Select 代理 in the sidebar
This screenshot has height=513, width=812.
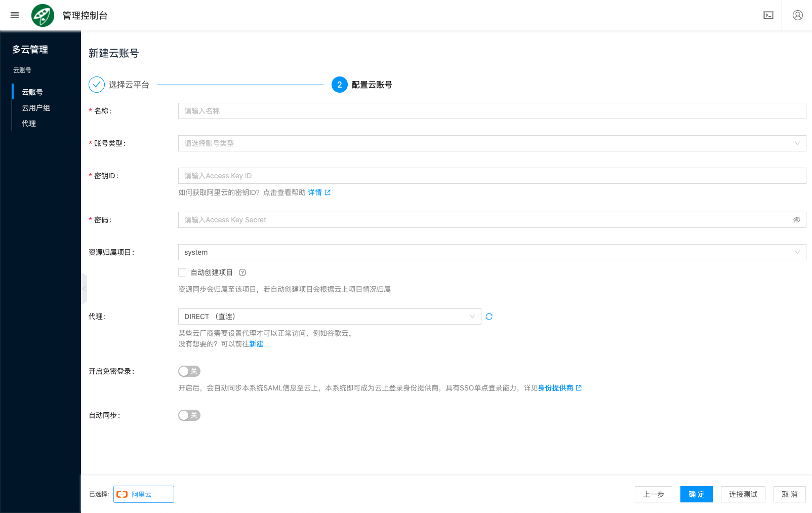29,124
